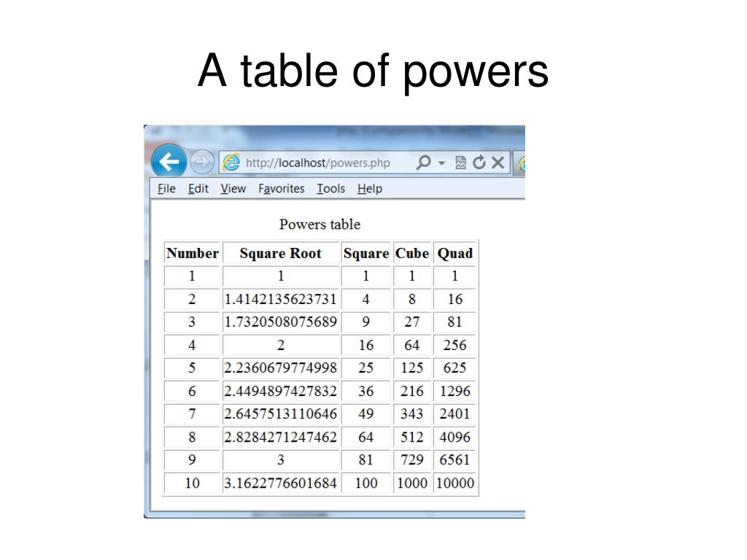Click the "Number" column header
Image resolution: width=747 pixels, height=560 pixels.
(192, 253)
